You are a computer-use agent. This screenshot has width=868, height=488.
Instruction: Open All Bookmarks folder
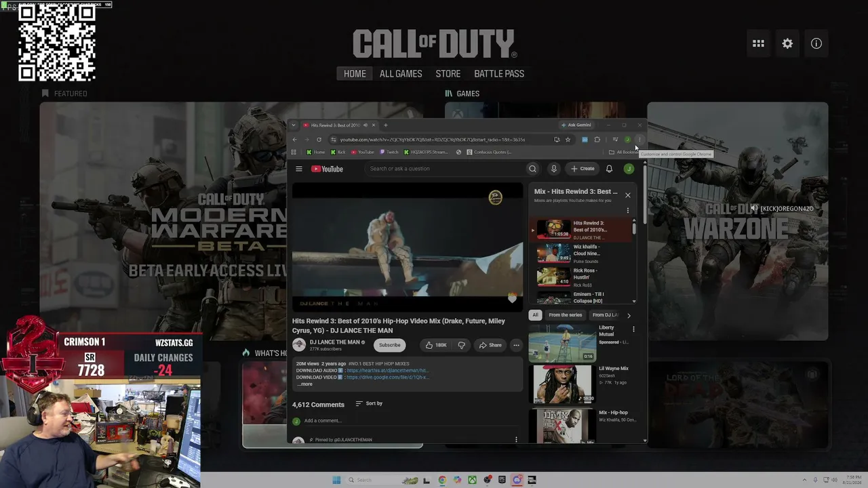[623, 152]
